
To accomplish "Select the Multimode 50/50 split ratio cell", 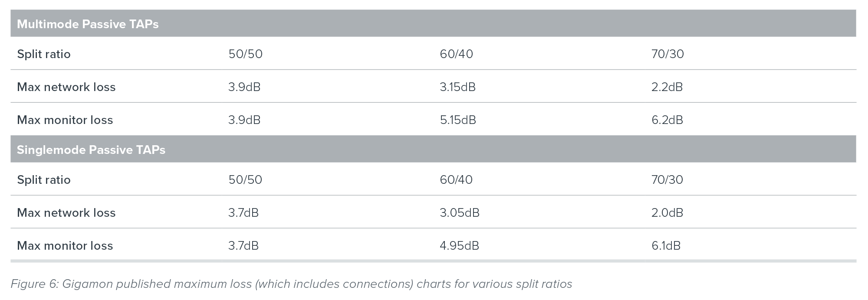I will 245,54.
